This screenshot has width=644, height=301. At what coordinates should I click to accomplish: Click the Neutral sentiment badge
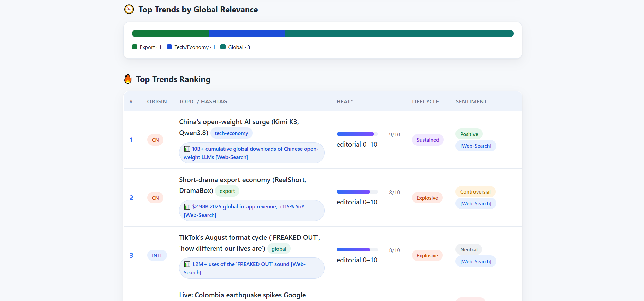click(469, 249)
